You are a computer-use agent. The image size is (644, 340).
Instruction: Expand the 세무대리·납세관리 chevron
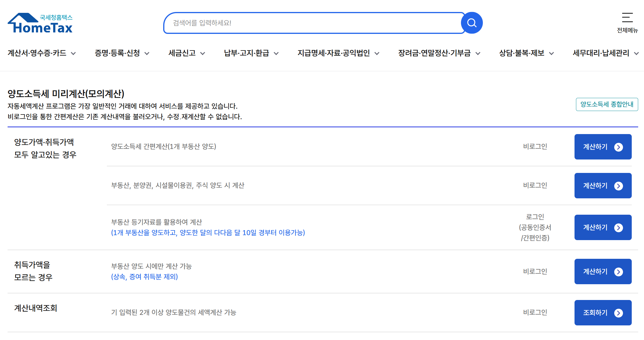coord(636,53)
